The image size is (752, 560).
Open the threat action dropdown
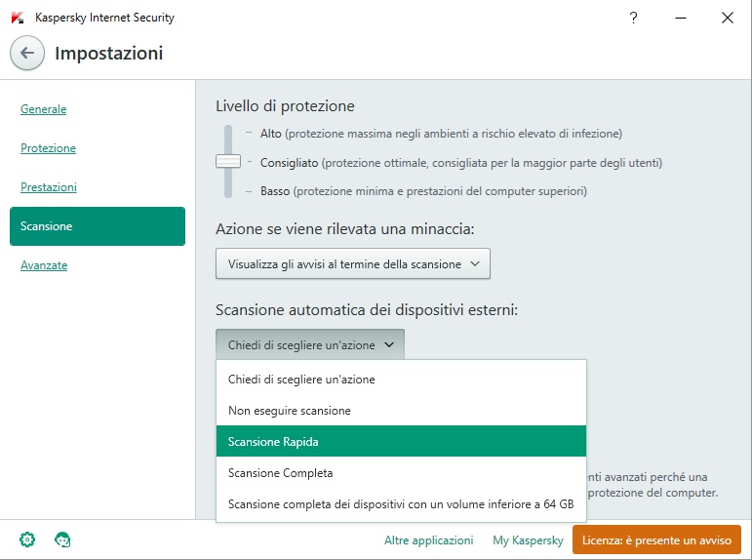point(352,263)
